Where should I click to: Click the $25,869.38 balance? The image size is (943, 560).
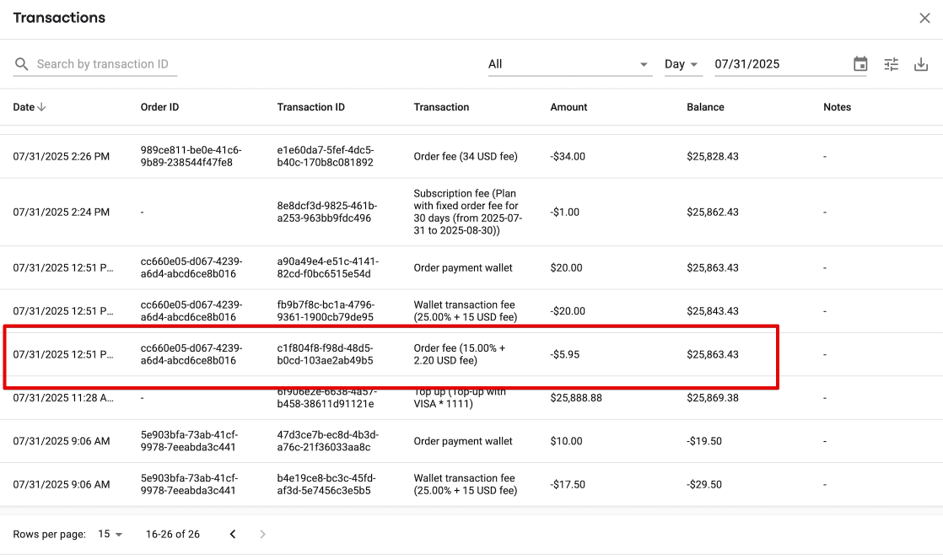[713, 397]
